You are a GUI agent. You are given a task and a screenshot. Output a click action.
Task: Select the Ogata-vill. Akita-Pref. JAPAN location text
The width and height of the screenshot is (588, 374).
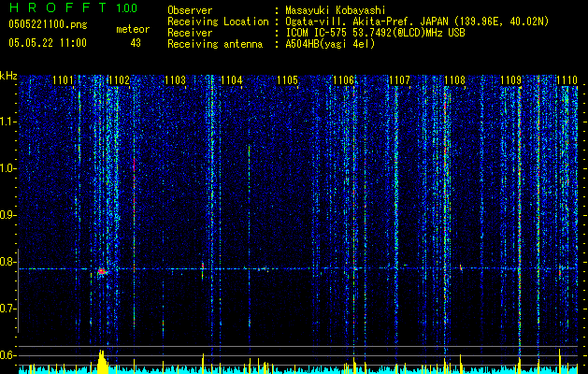[417, 22]
